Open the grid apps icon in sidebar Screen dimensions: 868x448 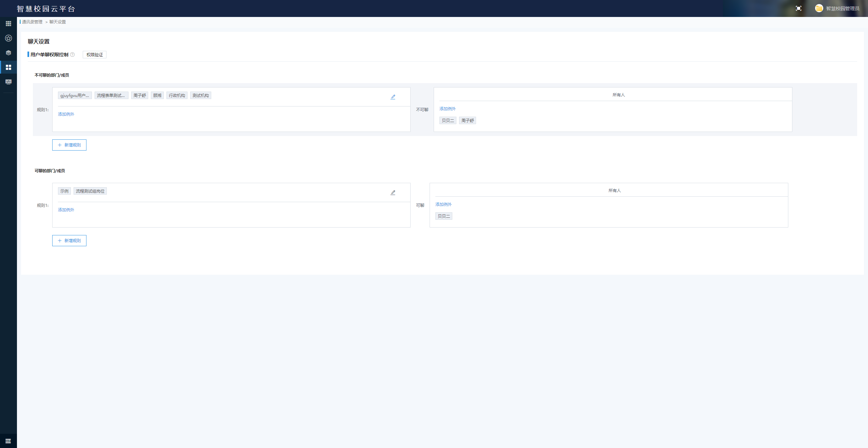pyautogui.click(x=8, y=23)
